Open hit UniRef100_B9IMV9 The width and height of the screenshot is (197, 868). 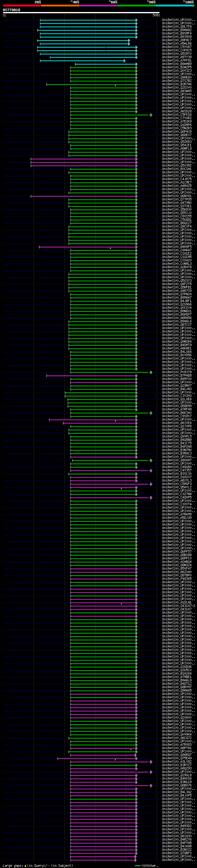pyautogui.click(x=177, y=37)
